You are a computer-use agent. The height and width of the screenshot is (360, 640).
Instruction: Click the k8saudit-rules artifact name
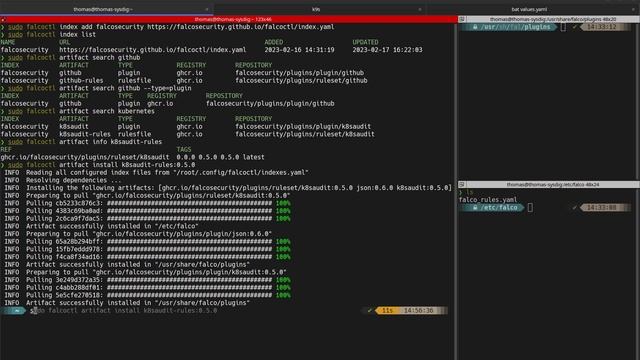85,134
